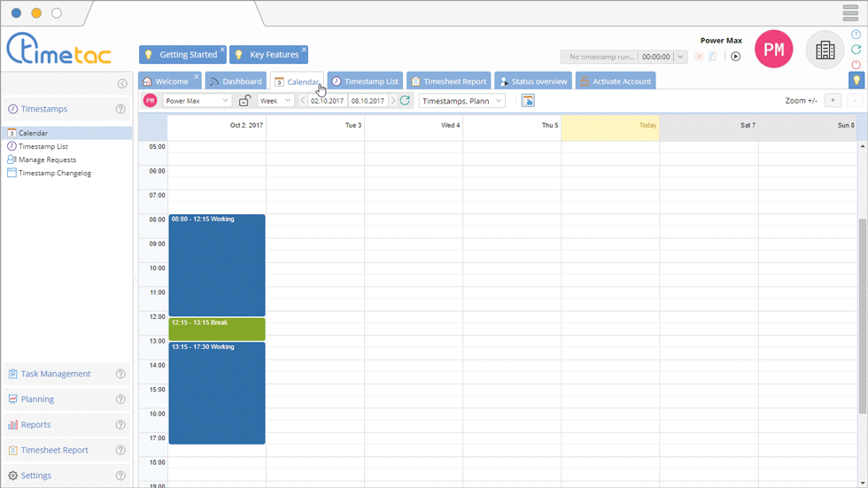The height and width of the screenshot is (488, 868).
Task: Click the red power logout icon
Action: click(x=856, y=65)
